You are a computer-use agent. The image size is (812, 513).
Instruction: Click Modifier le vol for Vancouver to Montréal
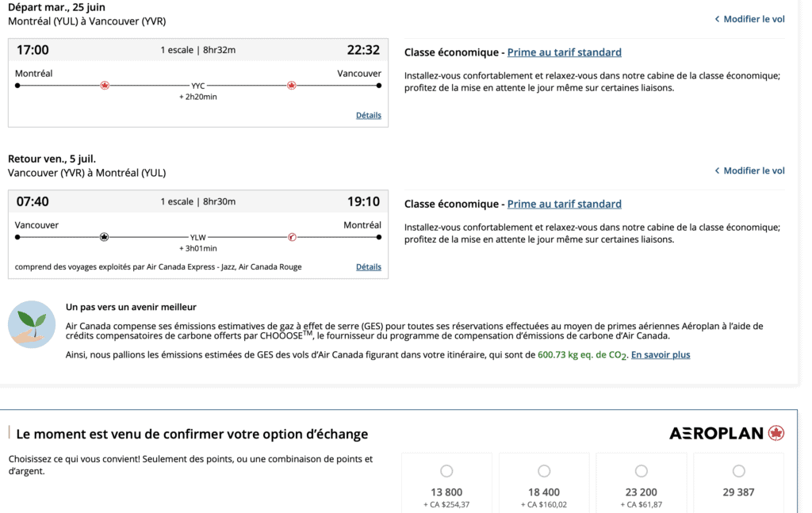click(753, 170)
